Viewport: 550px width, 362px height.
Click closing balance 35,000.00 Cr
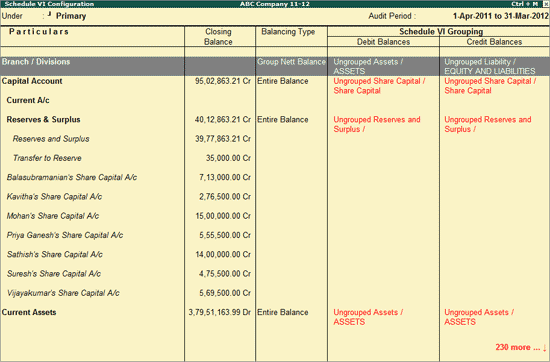pos(228,158)
